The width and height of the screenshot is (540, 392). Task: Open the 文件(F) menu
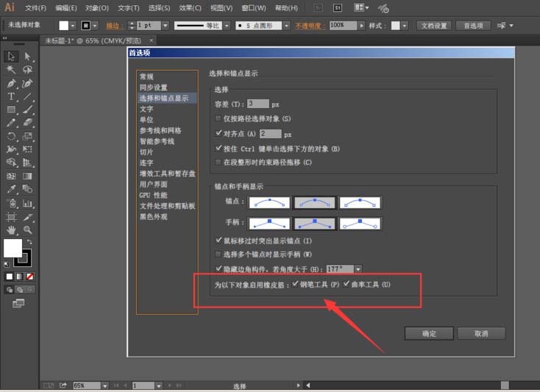(35, 8)
